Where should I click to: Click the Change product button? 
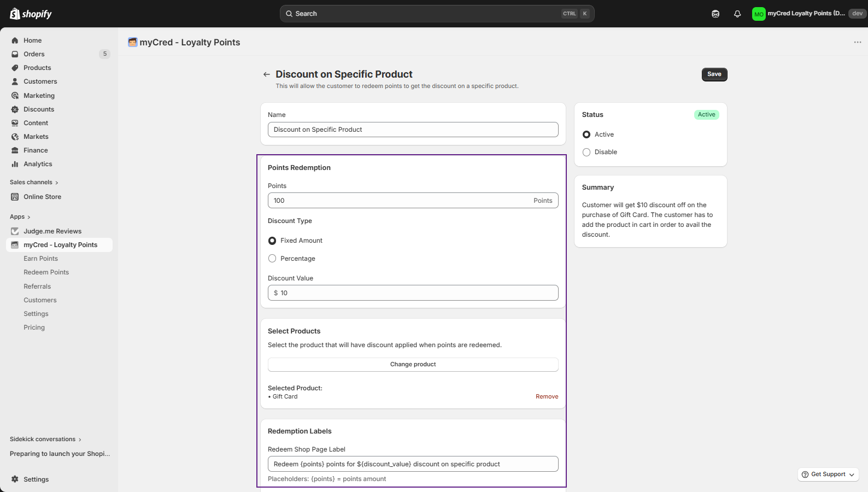(413, 365)
